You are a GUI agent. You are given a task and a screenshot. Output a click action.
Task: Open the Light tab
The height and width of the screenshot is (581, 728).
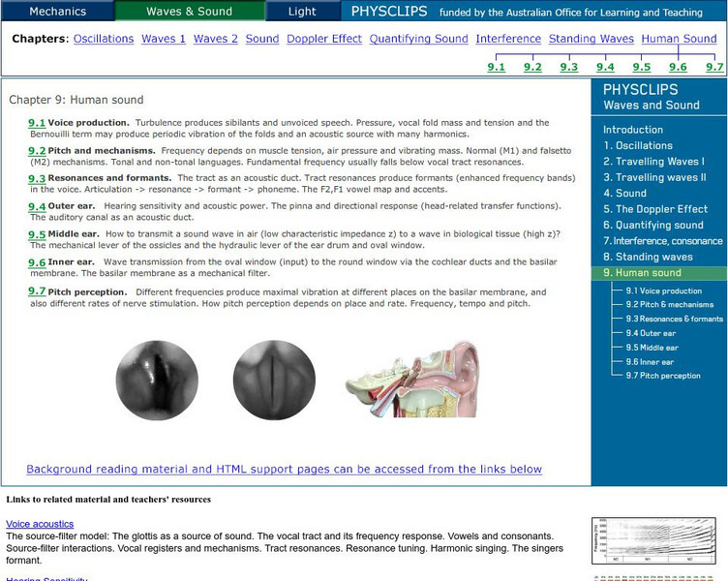pyautogui.click(x=302, y=12)
